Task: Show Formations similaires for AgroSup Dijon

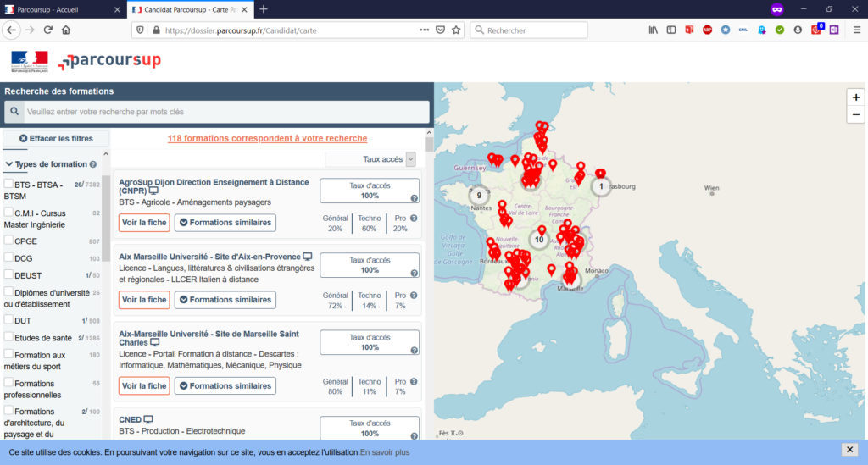Action: point(225,223)
